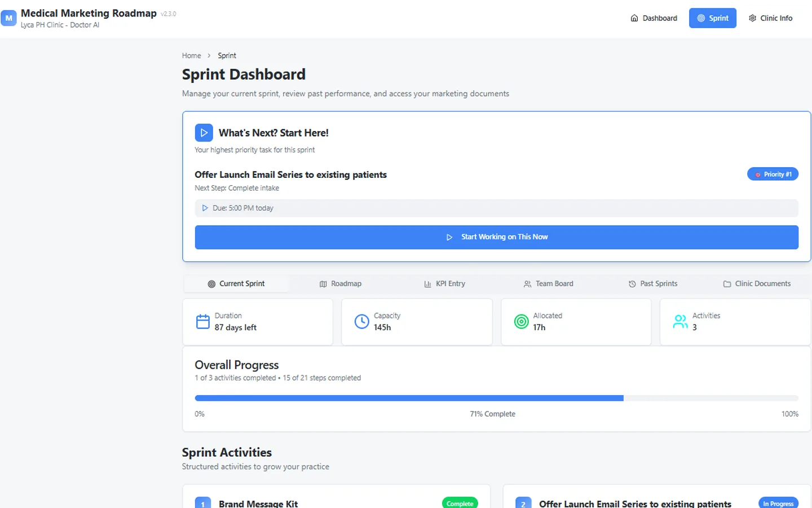Click the blue play icon by What's Next
812x508 pixels.
pyautogui.click(x=204, y=133)
